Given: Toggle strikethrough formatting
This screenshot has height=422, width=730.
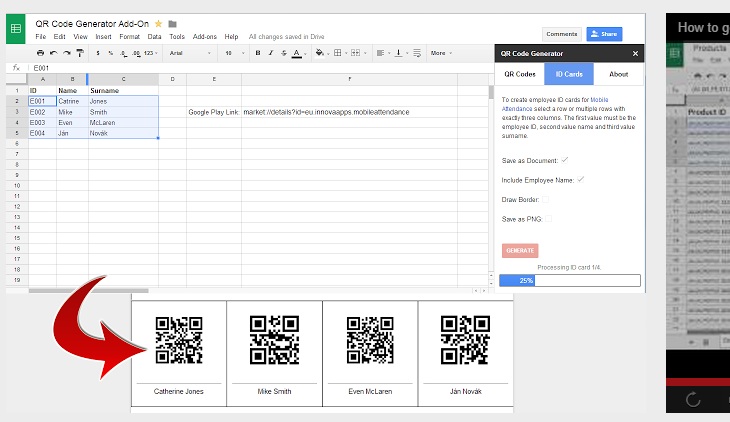Looking at the screenshot, I should click(x=284, y=53).
